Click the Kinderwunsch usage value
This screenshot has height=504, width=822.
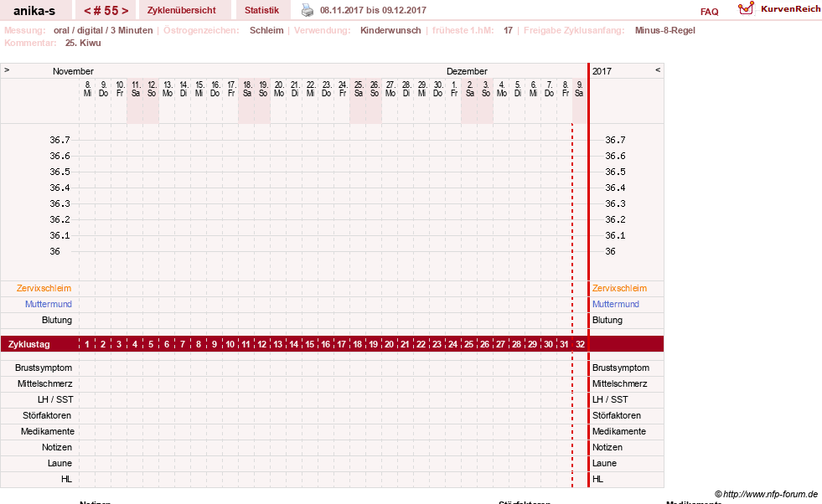(x=390, y=30)
